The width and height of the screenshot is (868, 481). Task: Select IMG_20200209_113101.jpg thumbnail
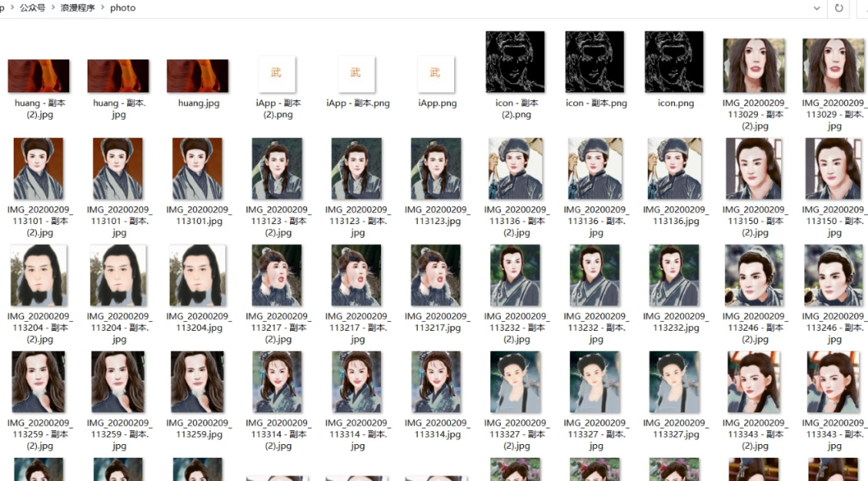[197, 168]
